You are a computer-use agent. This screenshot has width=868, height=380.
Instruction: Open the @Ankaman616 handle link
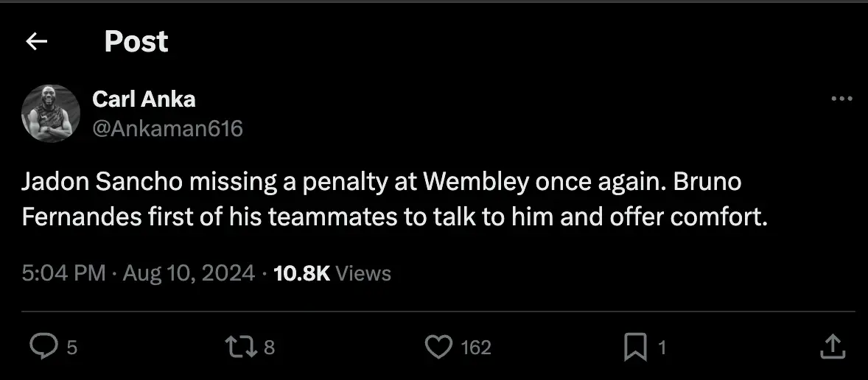tap(167, 128)
